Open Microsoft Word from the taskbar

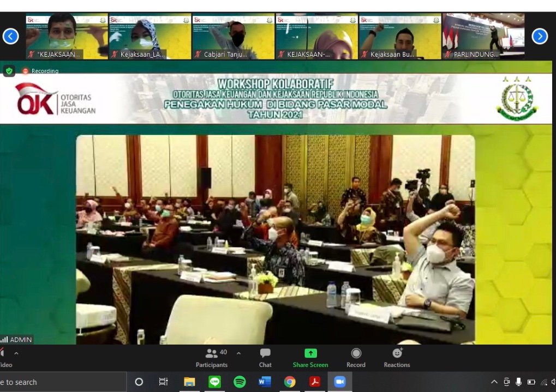pyautogui.click(x=265, y=382)
